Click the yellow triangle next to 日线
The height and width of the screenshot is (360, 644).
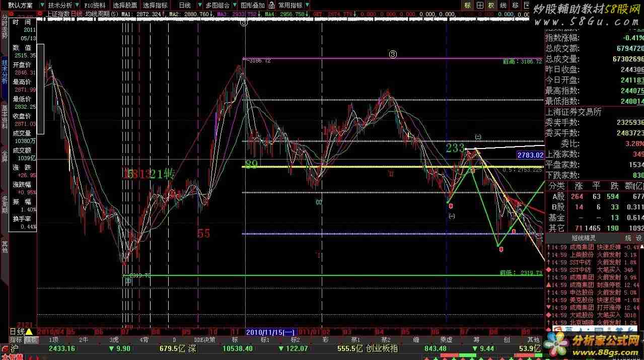[29, 331]
